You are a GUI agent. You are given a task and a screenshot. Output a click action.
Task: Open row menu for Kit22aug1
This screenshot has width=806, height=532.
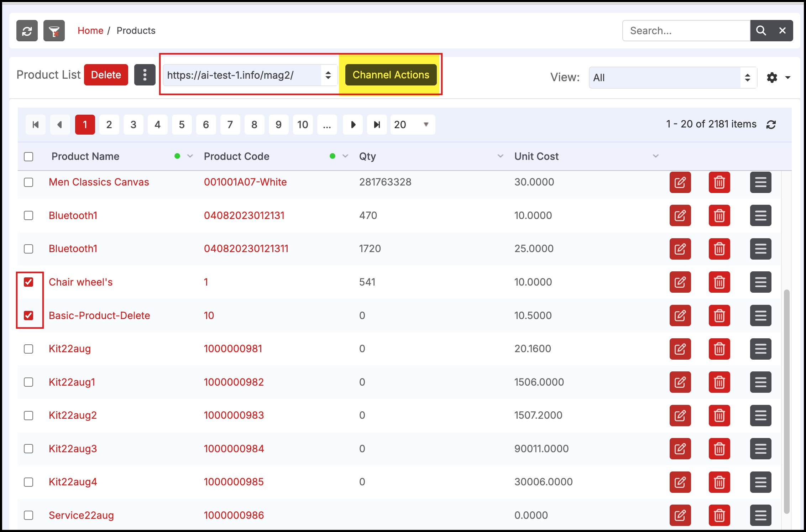(x=760, y=382)
